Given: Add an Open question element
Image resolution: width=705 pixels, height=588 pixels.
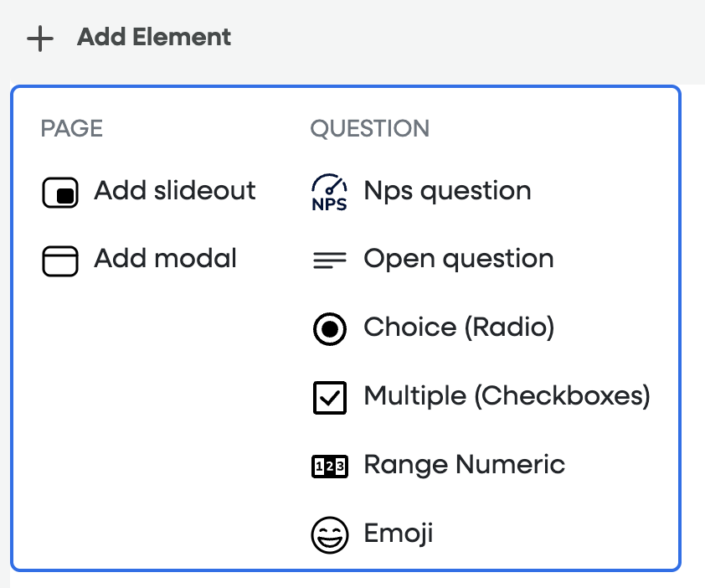Looking at the screenshot, I should [x=458, y=259].
